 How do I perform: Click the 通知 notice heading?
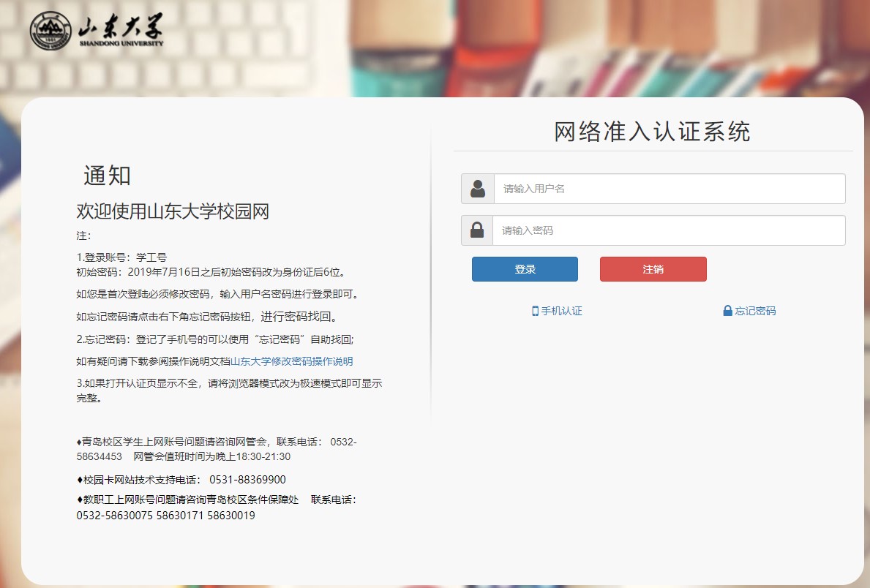[107, 176]
